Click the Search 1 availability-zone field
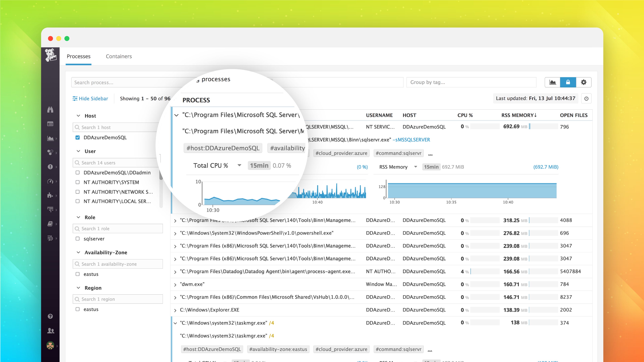Viewport: 644px width, 362px height. (x=118, y=264)
